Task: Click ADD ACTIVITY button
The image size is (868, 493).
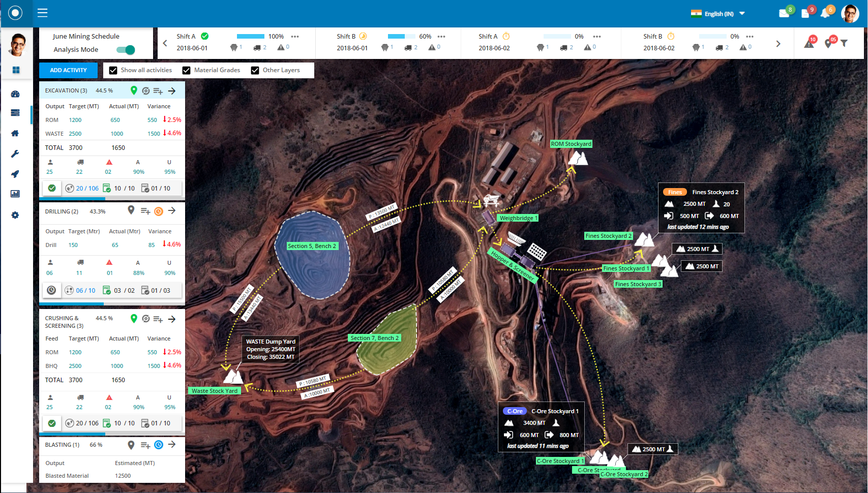Action: pyautogui.click(x=68, y=70)
